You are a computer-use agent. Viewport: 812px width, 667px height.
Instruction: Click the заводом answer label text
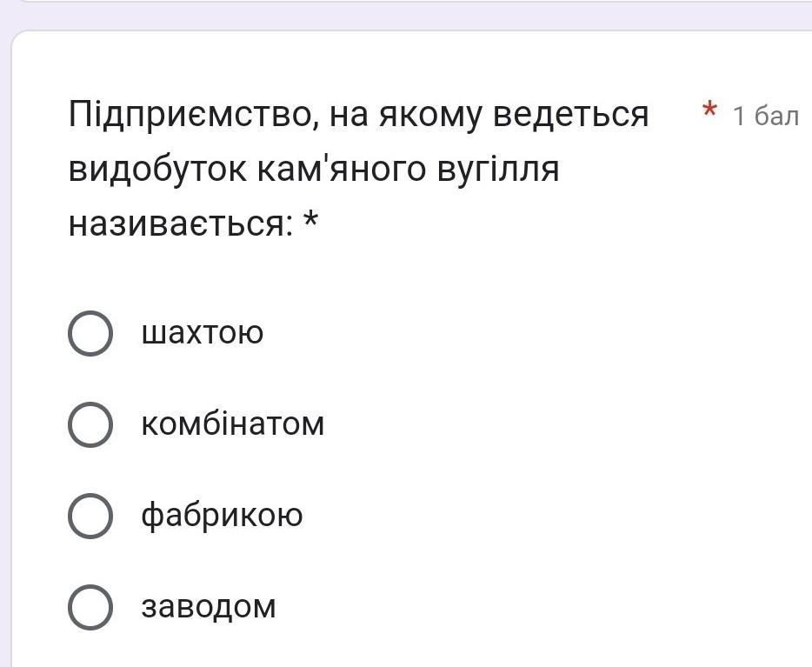[209, 606]
